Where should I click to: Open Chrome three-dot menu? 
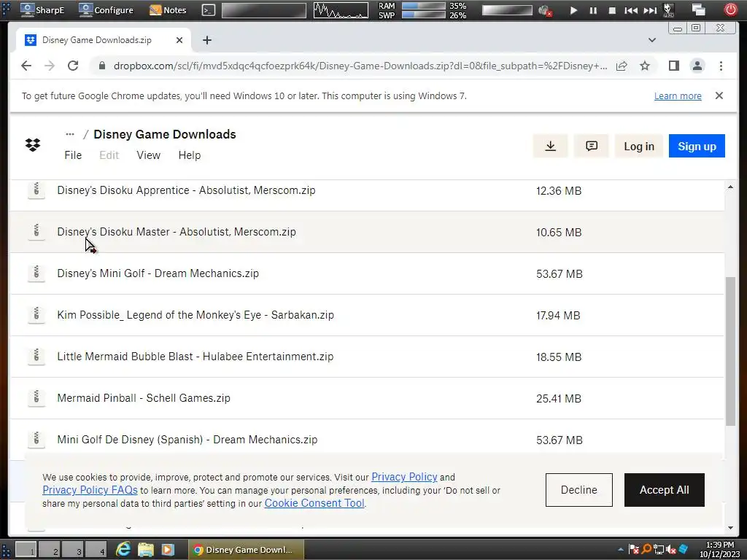pyautogui.click(x=721, y=66)
